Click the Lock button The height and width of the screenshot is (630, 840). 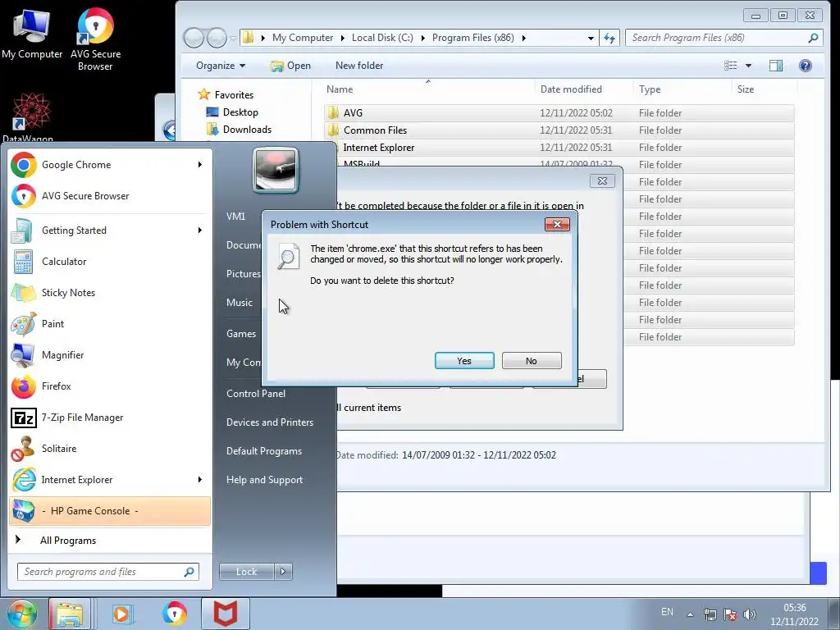click(246, 572)
